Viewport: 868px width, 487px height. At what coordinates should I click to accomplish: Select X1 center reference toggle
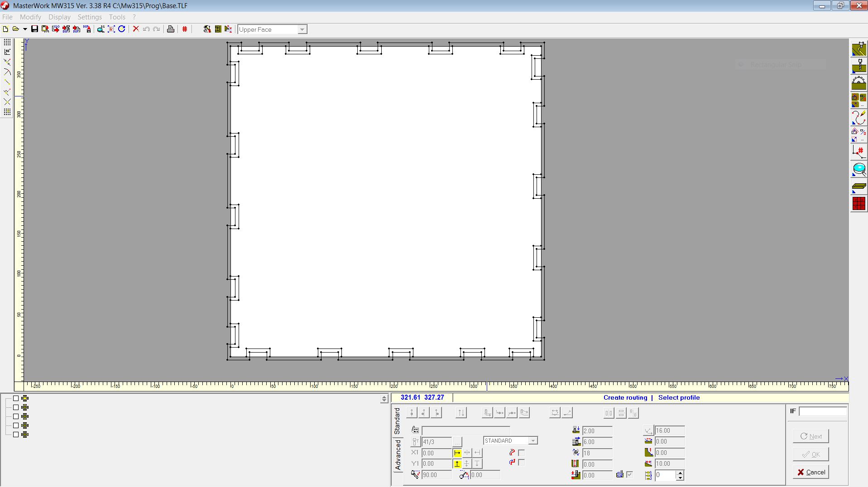tap(467, 453)
